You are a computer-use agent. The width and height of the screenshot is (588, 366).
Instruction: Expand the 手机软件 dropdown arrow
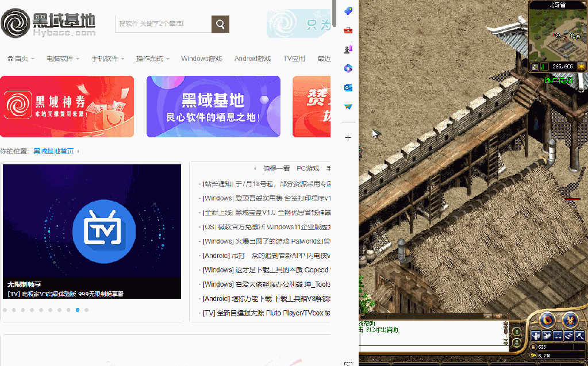[122, 59]
